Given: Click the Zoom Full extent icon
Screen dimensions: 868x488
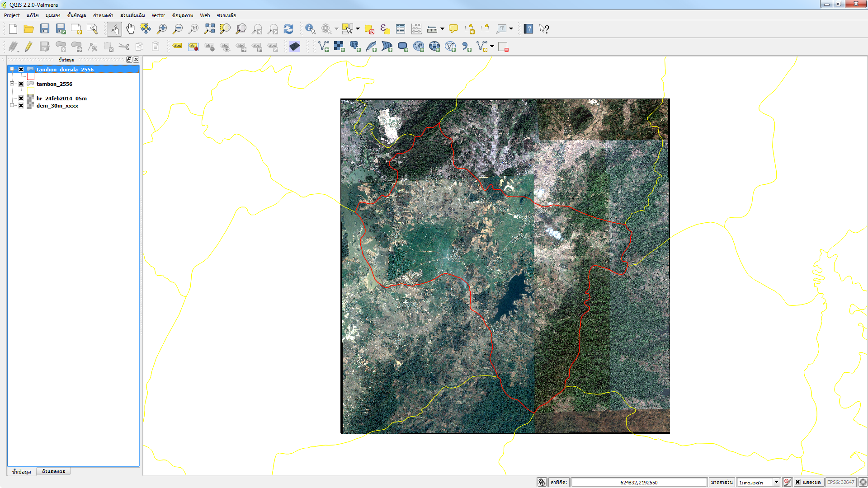Looking at the screenshot, I should pos(209,29).
